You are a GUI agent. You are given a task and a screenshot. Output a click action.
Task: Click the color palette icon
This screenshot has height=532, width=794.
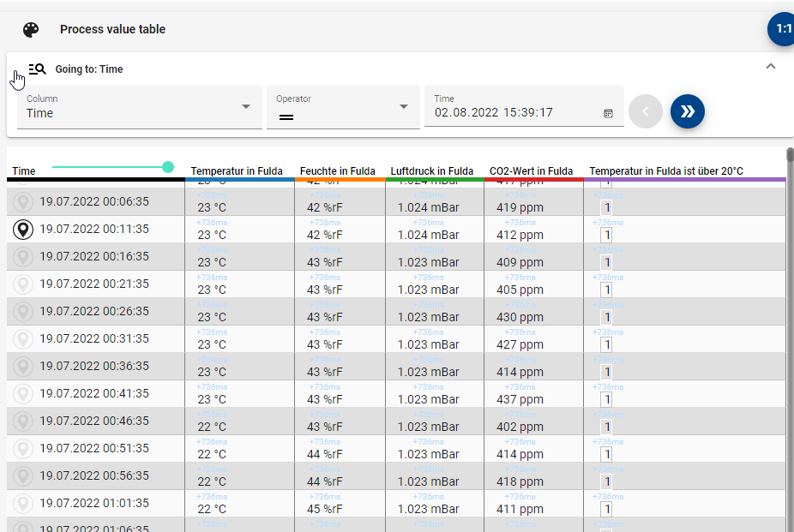click(31, 30)
